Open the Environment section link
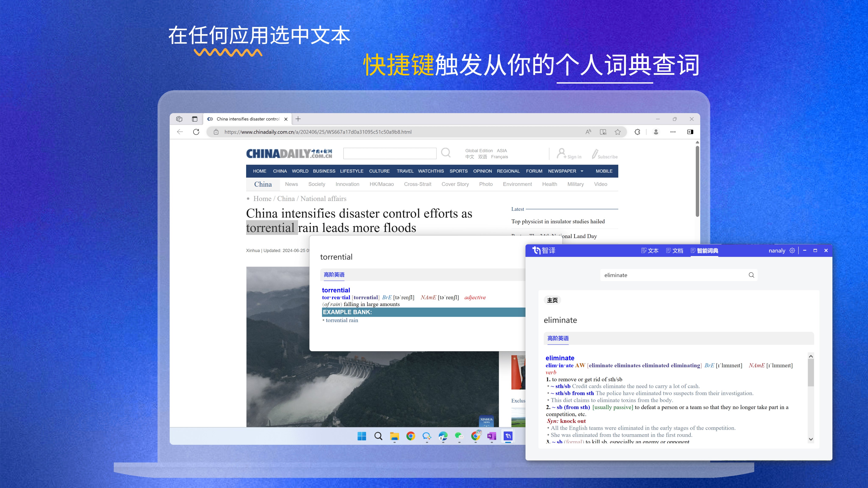Screen dimensions: 868x488 (517, 184)
